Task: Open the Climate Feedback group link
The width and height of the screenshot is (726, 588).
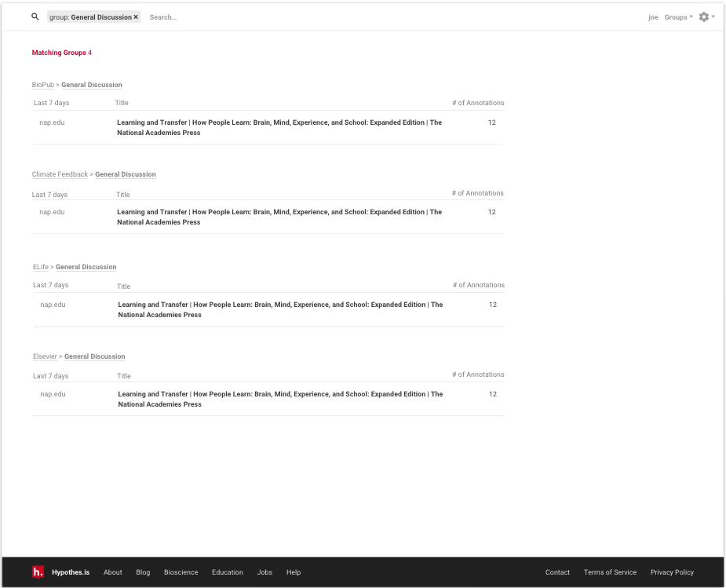Action: 60,174
